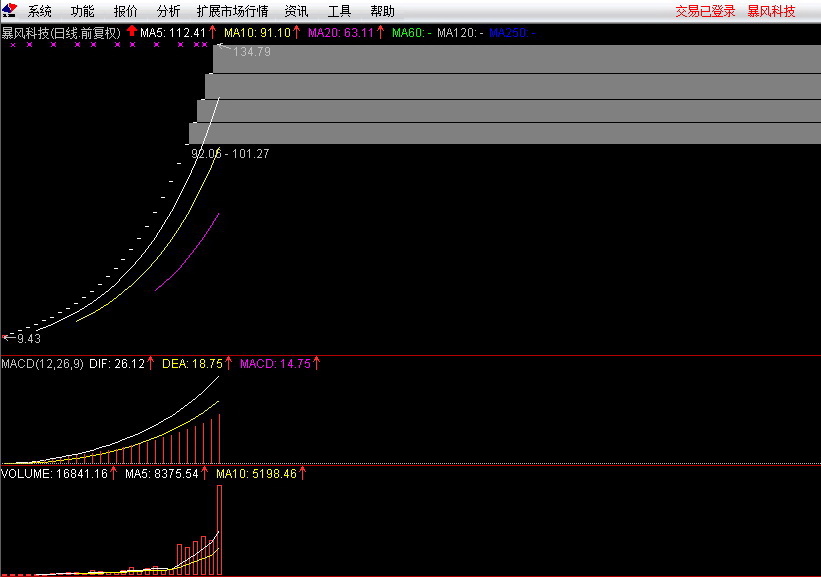The width and height of the screenshot is (821, 577).
Task: Click the application logo icon in menu bar
Action: tap(9, 10)
